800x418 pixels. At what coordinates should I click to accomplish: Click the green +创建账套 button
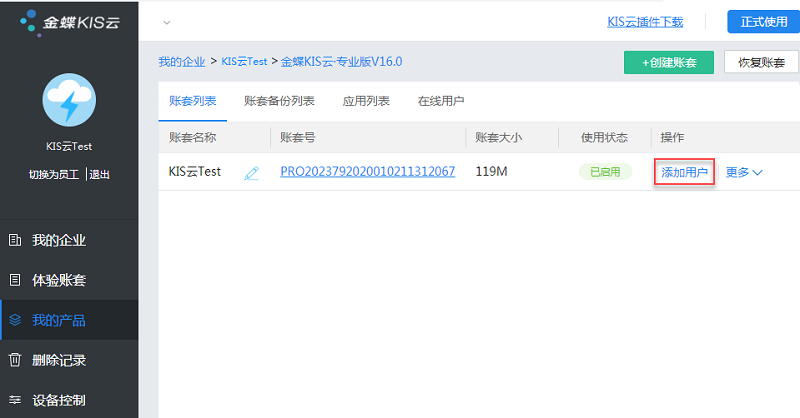pyautogui.click(x=669, y=62)
